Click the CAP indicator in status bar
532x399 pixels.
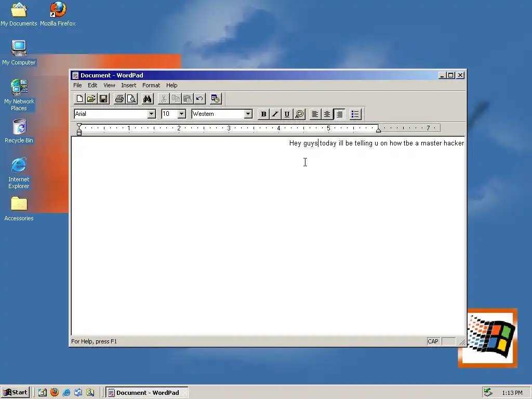pyautogui.click(x=433, y=341)
